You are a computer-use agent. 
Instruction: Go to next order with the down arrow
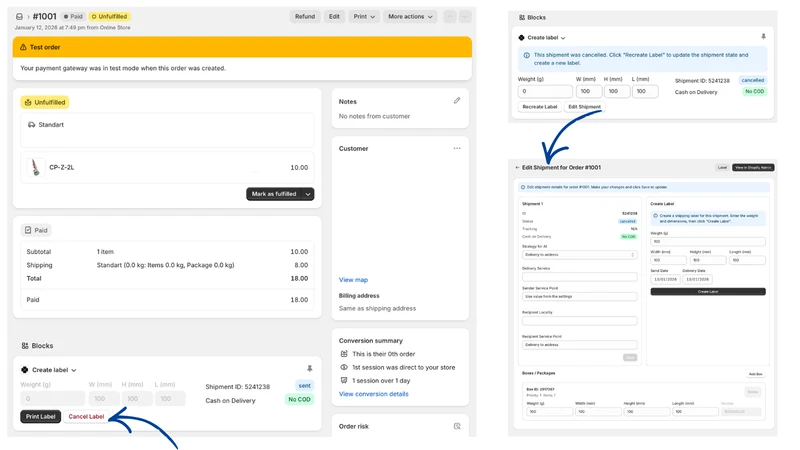coord(465,16)
